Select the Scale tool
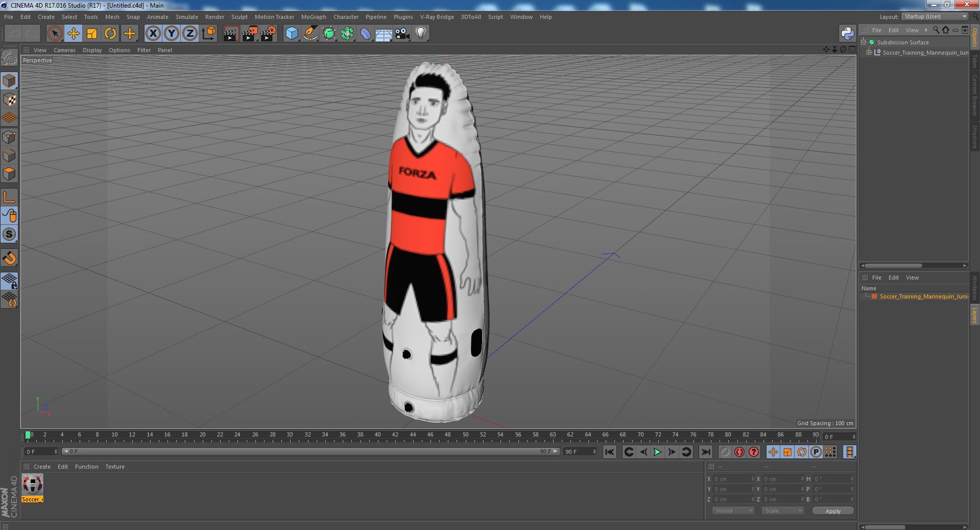Screen dimensions: 980x530 click(92, 34)
